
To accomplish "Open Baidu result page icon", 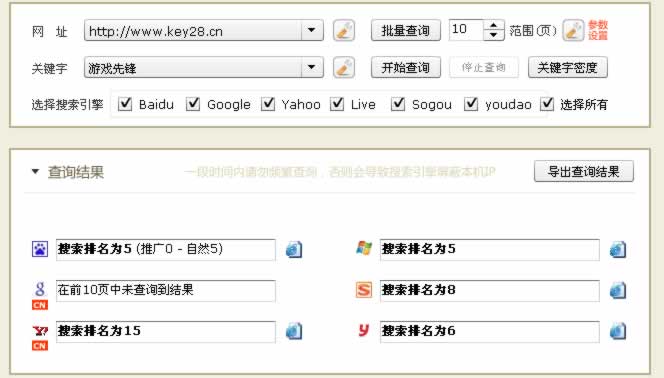I will tap(294, 249).
